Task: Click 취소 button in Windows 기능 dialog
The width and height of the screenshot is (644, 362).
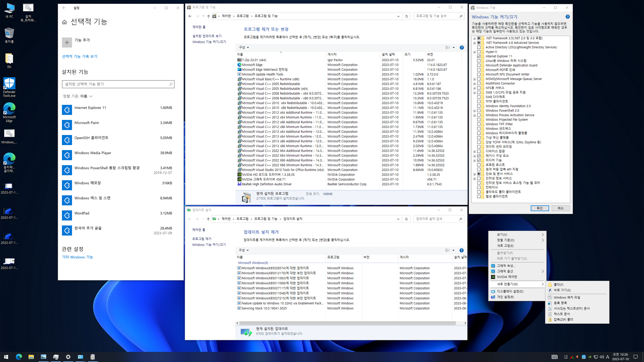Action: tap(560, 208)
